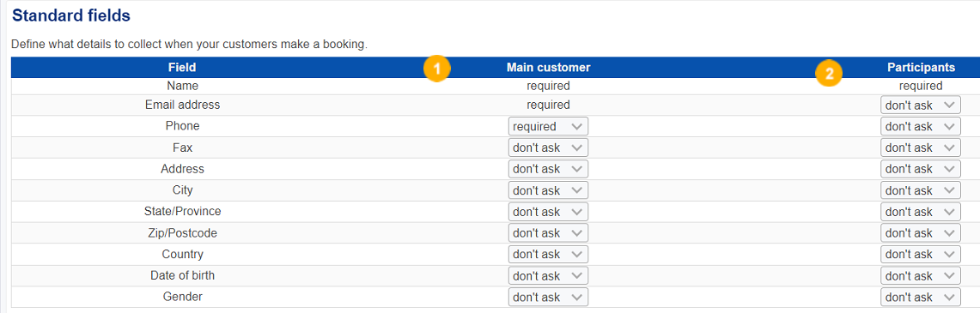This screenshot has width=980, height=313.
Task: Click the City field label
Action: click(x=182, y=190)
